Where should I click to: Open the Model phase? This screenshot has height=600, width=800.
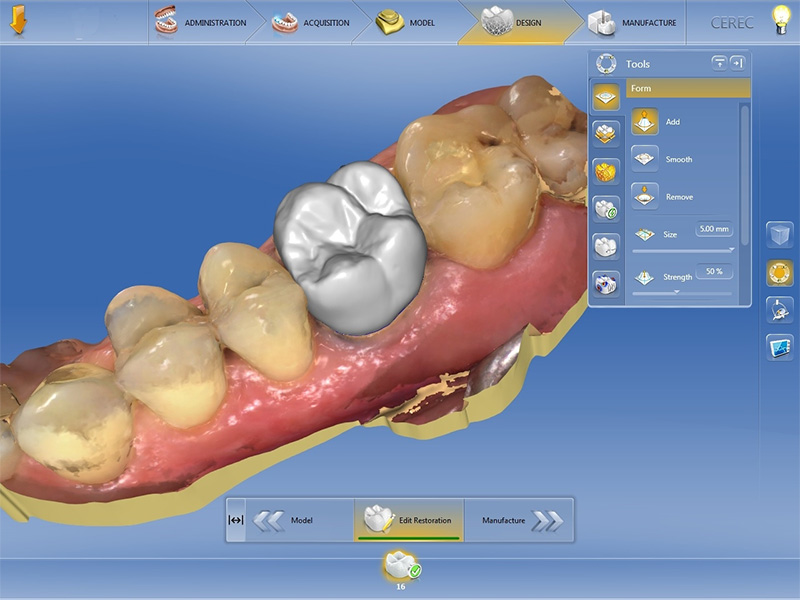pos(405,22)
